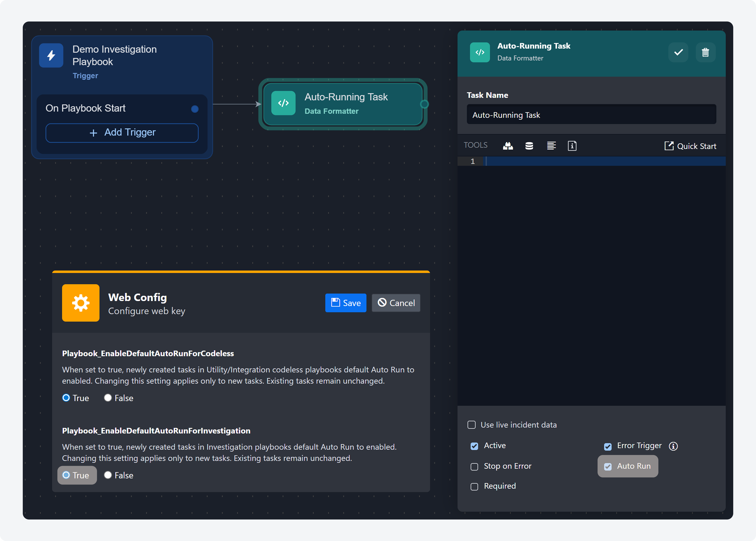Cancel the Web Config changes
This screenshot has height=541, width=756.
tap(396, 303)
